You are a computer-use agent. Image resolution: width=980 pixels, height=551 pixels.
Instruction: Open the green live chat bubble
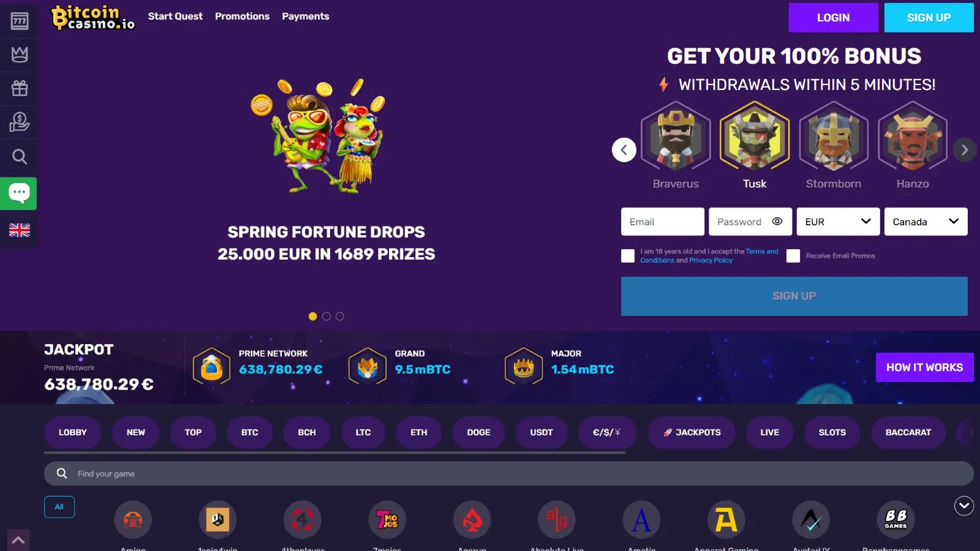click(x=18, y=193)
